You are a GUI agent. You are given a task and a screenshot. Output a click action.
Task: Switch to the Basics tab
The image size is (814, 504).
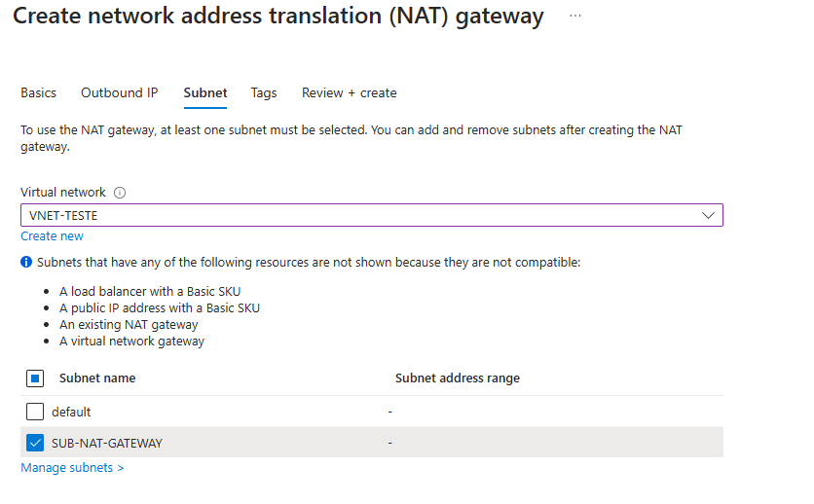click(x=39, y=93)
